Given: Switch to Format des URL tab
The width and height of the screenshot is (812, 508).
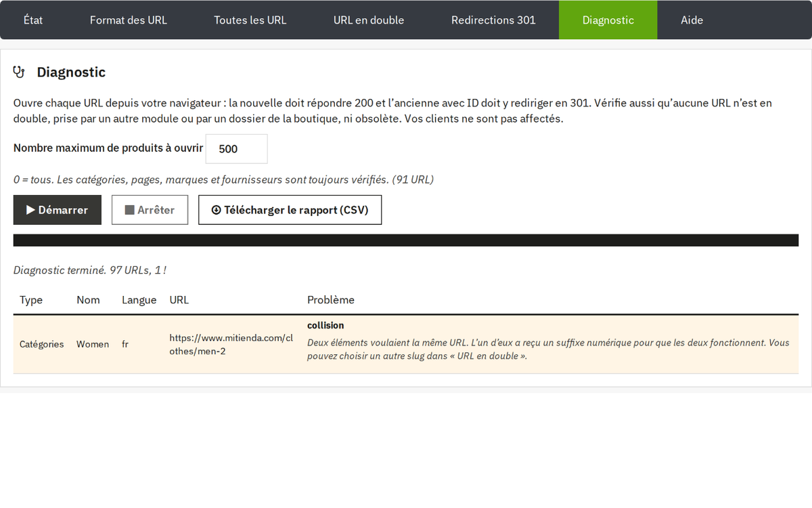Looking at the screenshot, I should [129, 20].
